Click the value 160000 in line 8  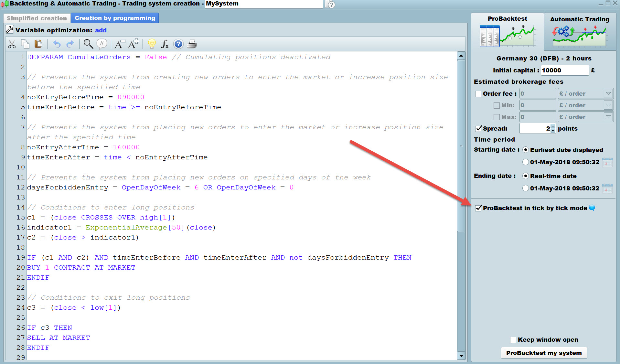click(x=126, y=147)
